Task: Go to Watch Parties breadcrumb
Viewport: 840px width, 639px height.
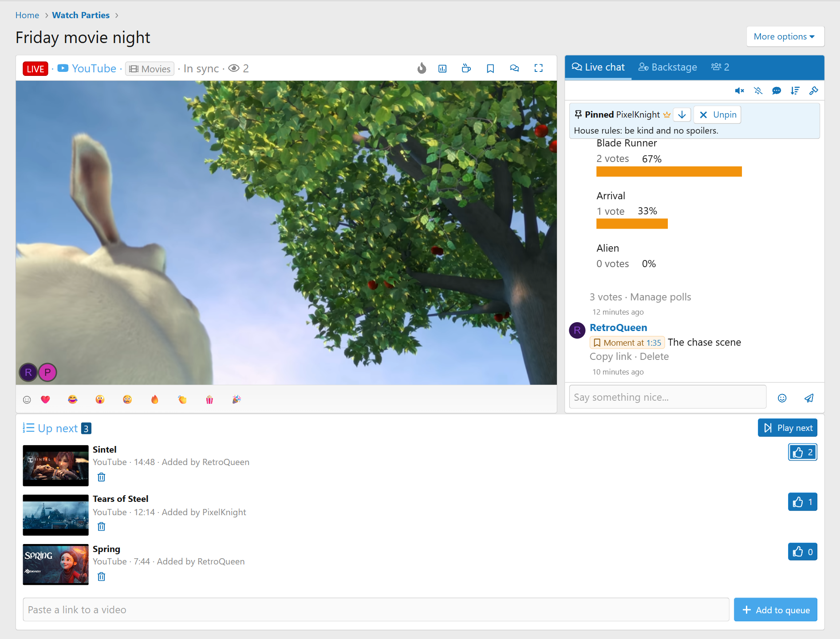Action: click(81, 15)
